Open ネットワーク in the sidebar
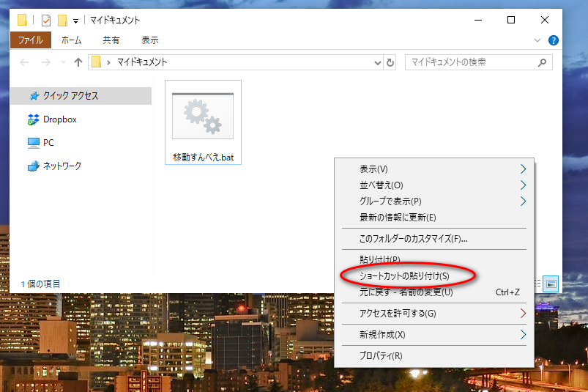Screen dimensions: 588x392 [62, 166]
